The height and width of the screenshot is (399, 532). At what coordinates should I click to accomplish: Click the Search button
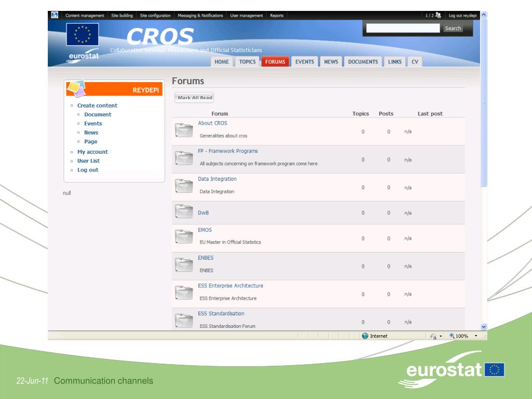[453, 28]
